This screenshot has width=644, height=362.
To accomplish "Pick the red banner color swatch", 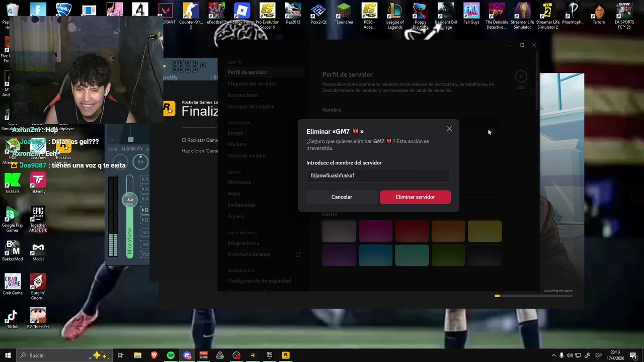I will pos(412,231).
